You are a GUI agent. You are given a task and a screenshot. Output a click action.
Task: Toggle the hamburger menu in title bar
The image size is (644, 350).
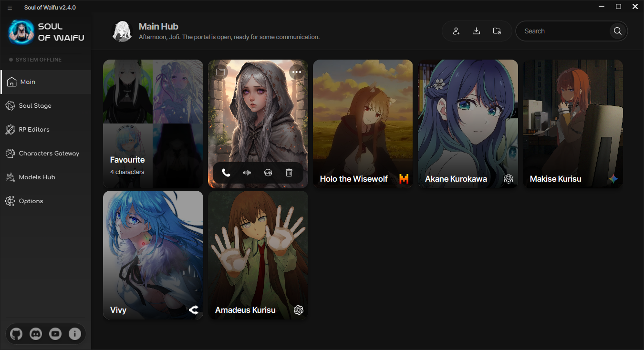(x=10, y=8)
